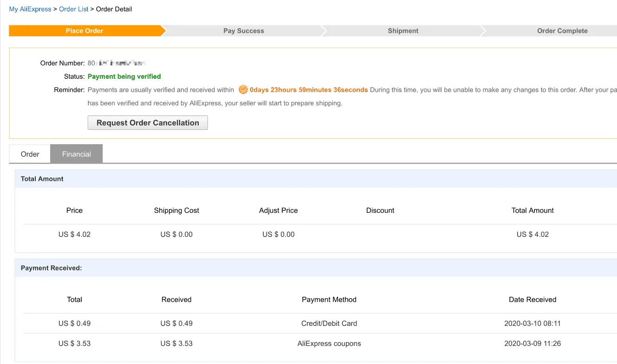Switch to the Order tab

tap(30, 154)
